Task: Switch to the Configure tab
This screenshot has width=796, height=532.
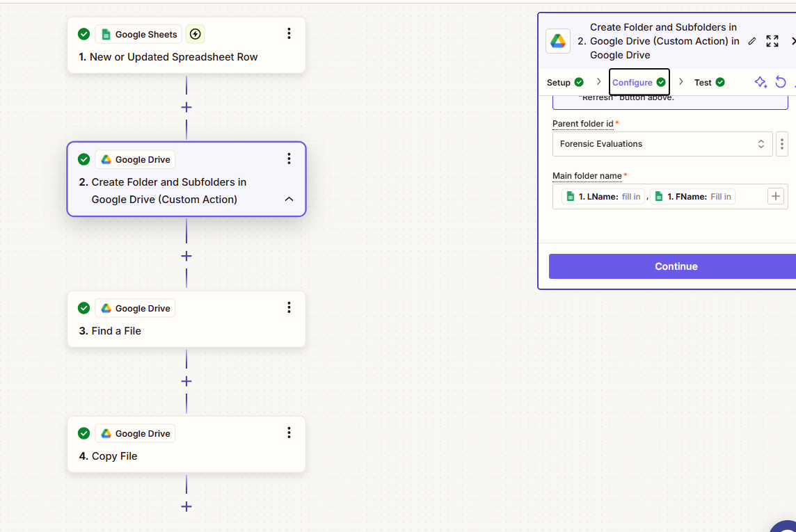Action: (x=639, y=82)
